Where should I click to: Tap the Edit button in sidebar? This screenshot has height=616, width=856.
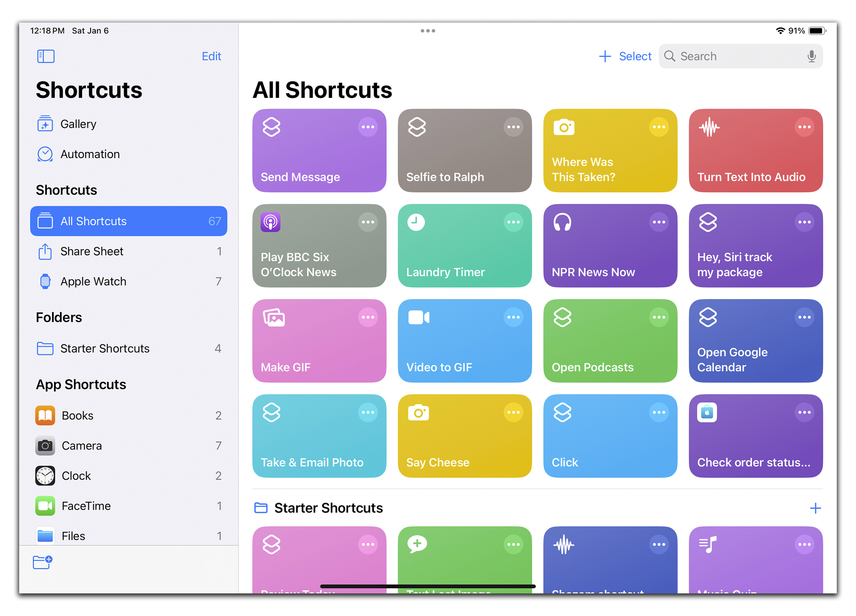(x=211, y=56)
